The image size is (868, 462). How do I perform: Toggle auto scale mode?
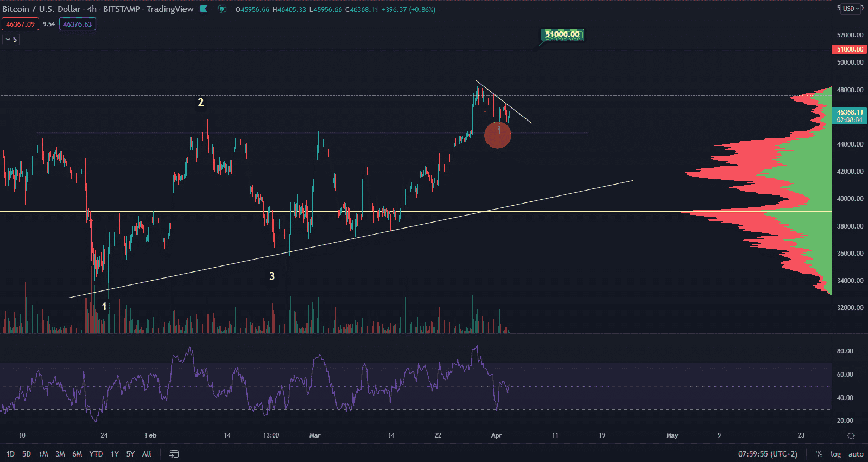(x=856, y=454)
